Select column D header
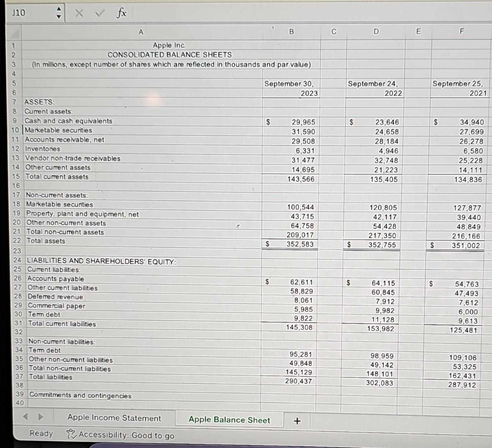492x448 pixels. pos(376,32)
